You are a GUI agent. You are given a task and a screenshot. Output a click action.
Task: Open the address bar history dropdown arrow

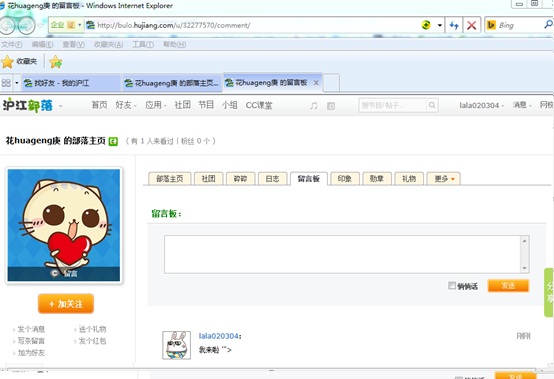pyautogui.click(x=440, y=25)
